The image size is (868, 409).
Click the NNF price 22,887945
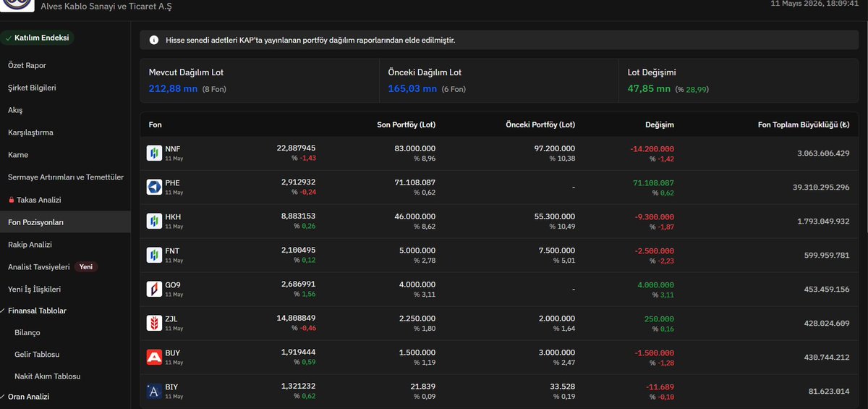click(296, 148)
